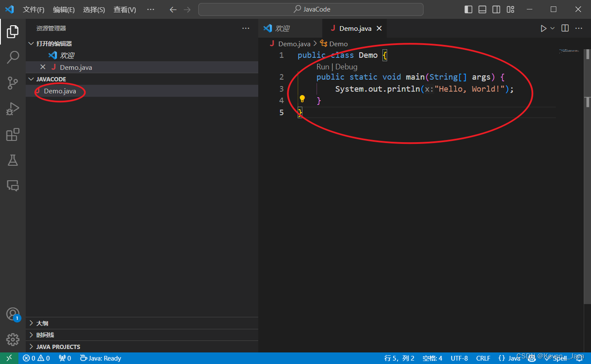The width and height of the screenshot is (591, 364).
Task: Click the 行 5, 列 2 cursor position
Action: click(x=400, y=358)
